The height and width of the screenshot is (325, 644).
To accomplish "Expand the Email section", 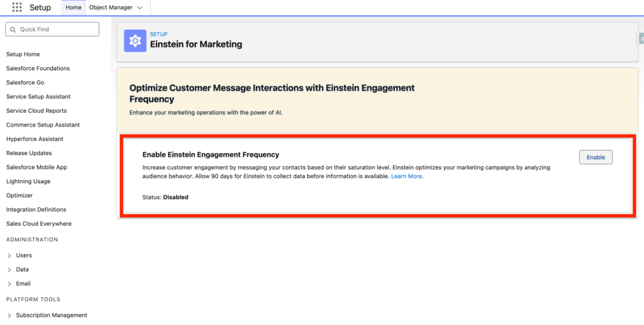I will pos(9,284).
